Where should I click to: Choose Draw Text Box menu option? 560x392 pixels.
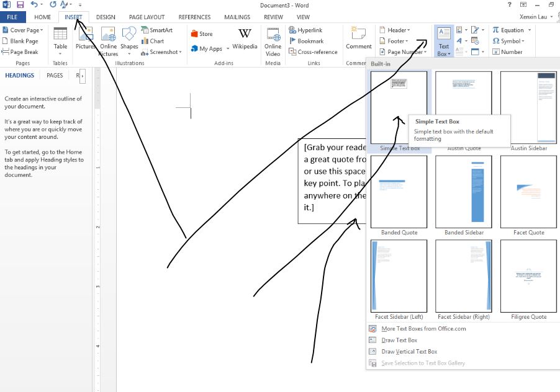pyautogui.click(x=399, y=341)
